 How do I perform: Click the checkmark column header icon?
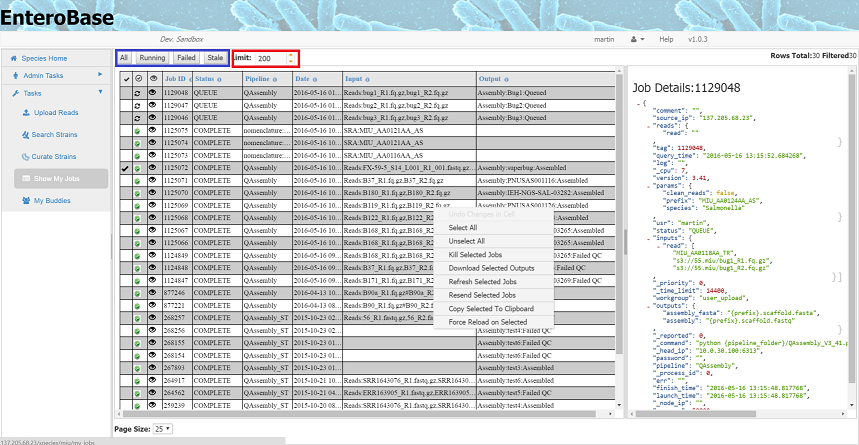[x=125, y=79]
